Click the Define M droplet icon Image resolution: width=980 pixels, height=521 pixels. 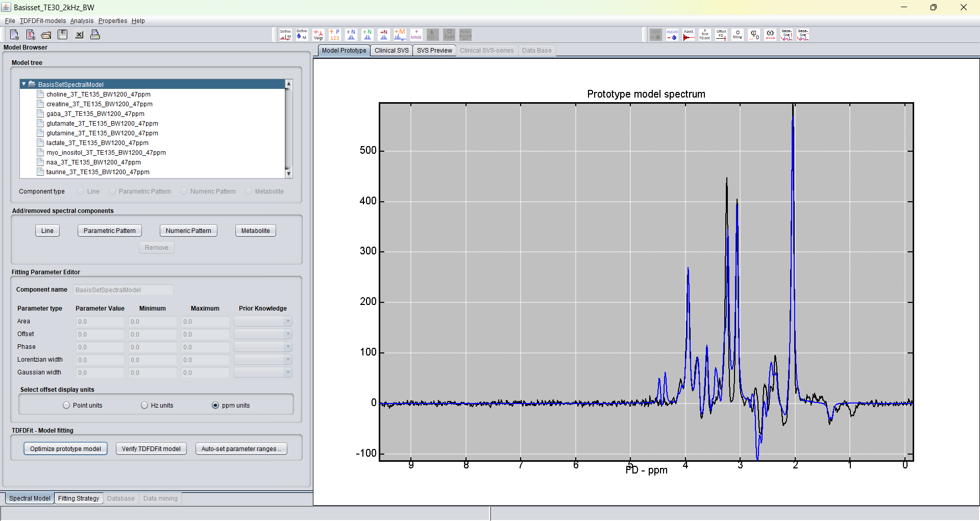(302, 35)
